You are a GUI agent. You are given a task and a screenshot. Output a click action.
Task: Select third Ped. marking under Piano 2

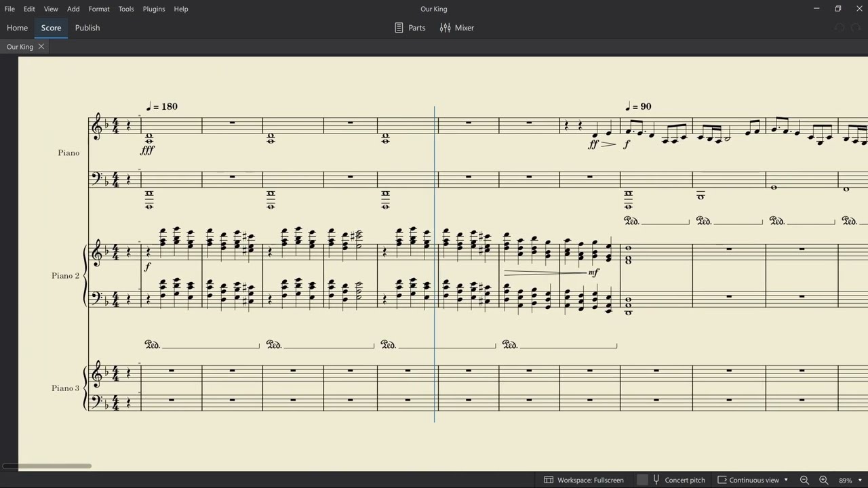[389, 345]
